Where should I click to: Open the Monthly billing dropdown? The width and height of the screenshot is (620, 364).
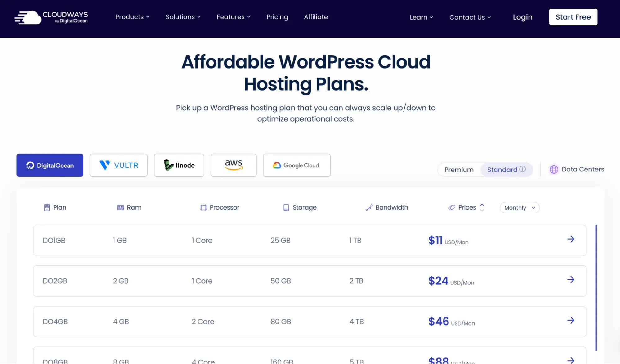point(520,208)
